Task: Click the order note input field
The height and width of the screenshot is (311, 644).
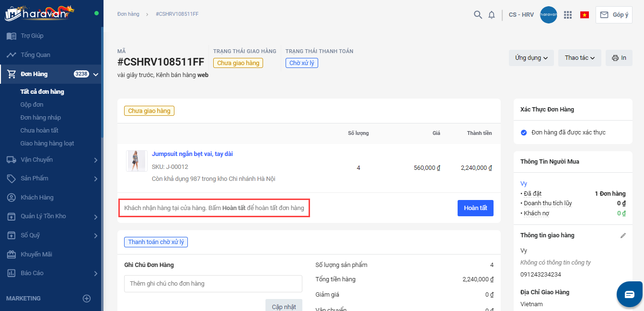Action: coord(213,284)
